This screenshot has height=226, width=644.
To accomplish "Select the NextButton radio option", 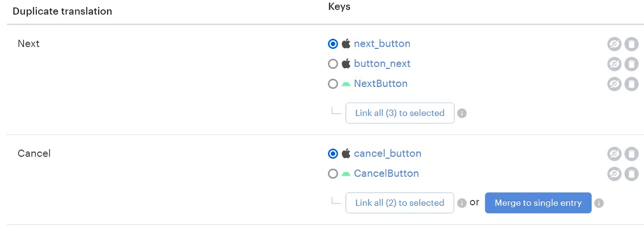I will 333,84.
